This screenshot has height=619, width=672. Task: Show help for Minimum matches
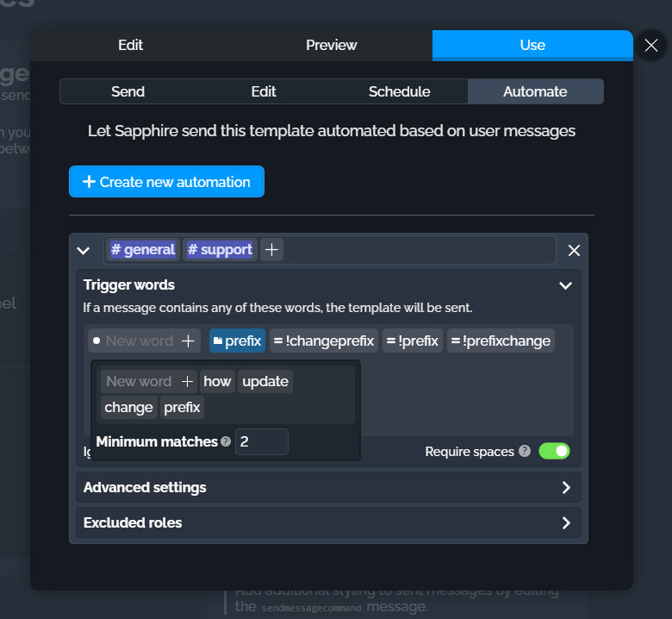coord(226,441)
